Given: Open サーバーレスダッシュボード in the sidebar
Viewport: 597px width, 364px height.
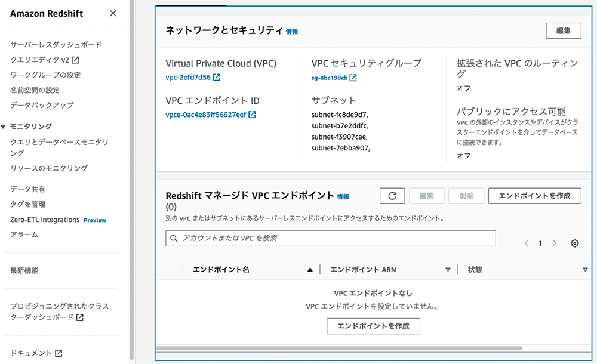Looking at the screenshot, I should (x=56, y=45).
